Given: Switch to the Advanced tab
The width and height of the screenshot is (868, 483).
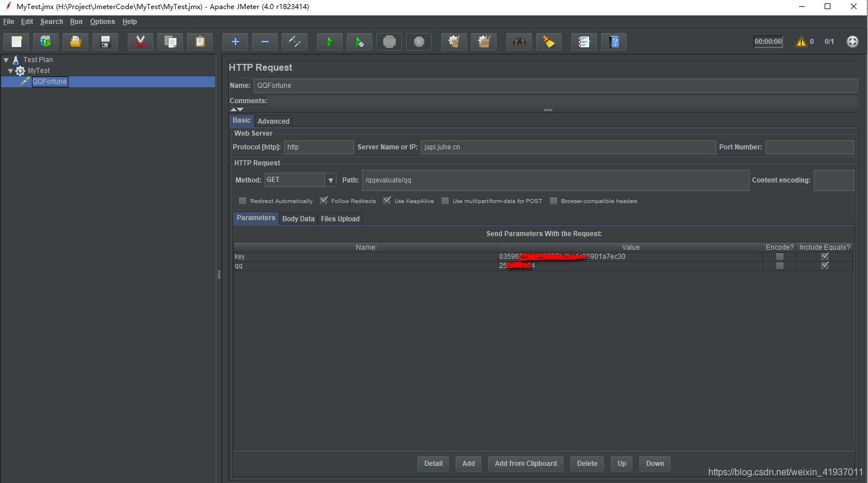Looking at the screenshot, I should pos(273,121).
